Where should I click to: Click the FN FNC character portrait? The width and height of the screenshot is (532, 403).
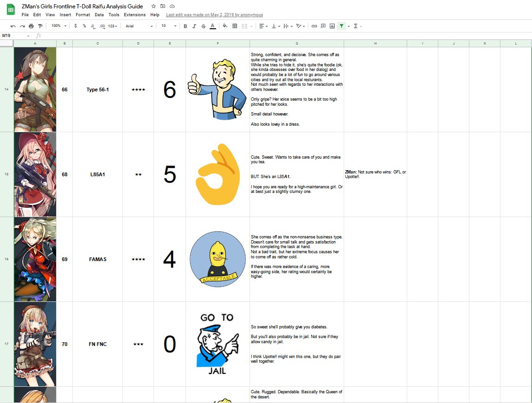[35, 344]
